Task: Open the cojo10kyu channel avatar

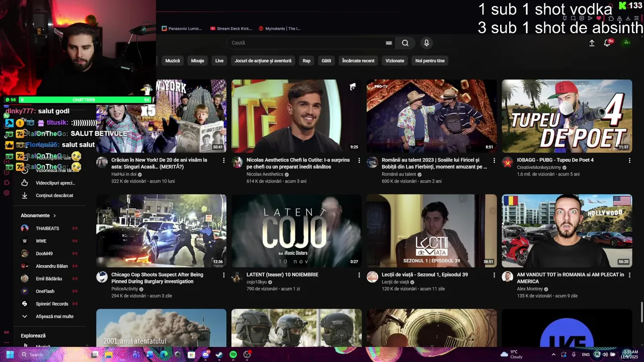Action: pyautogui.click(x=237, y=277)
